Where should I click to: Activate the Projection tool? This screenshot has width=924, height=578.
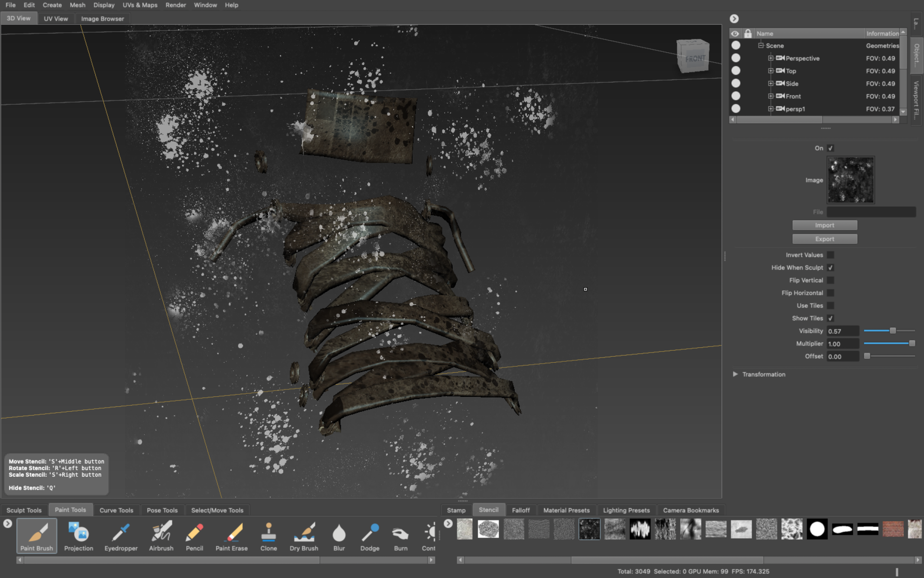(78, 536)
